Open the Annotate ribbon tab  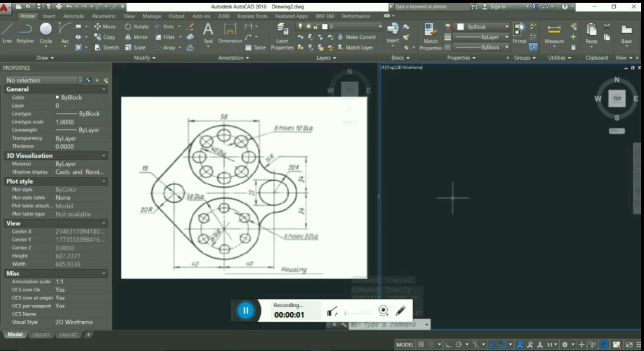tap(74, 16)
